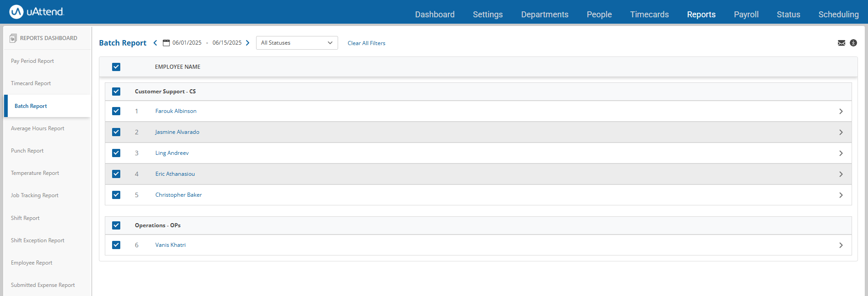Click the Reports Dashboard icon

click(x=13, y=38)
